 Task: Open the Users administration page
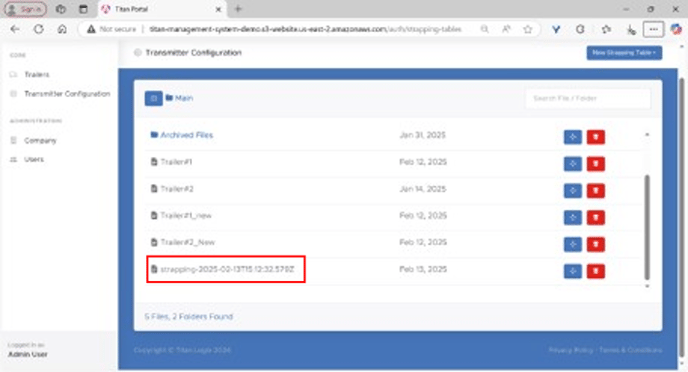click(x=34, y=159)
